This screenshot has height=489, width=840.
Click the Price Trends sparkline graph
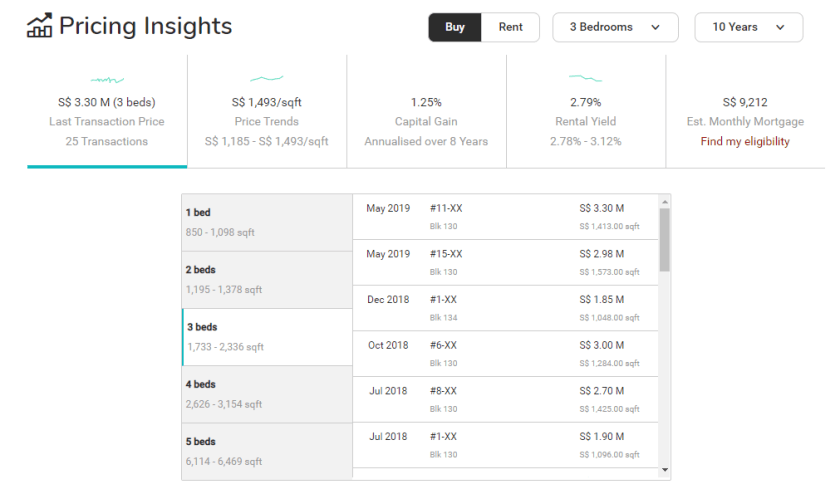pos(267,78)
